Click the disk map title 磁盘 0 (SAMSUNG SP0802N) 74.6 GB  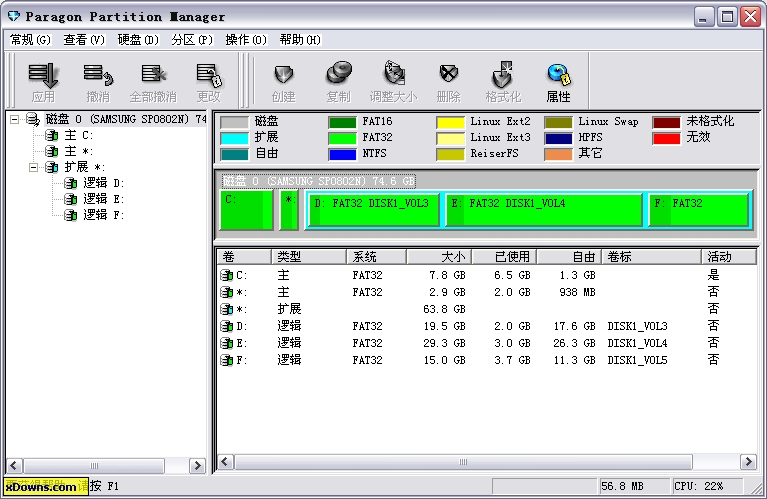coord(319,181)
